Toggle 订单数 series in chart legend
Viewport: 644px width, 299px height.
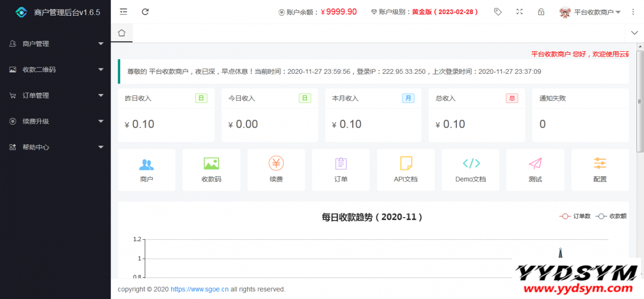pos(575,216)
